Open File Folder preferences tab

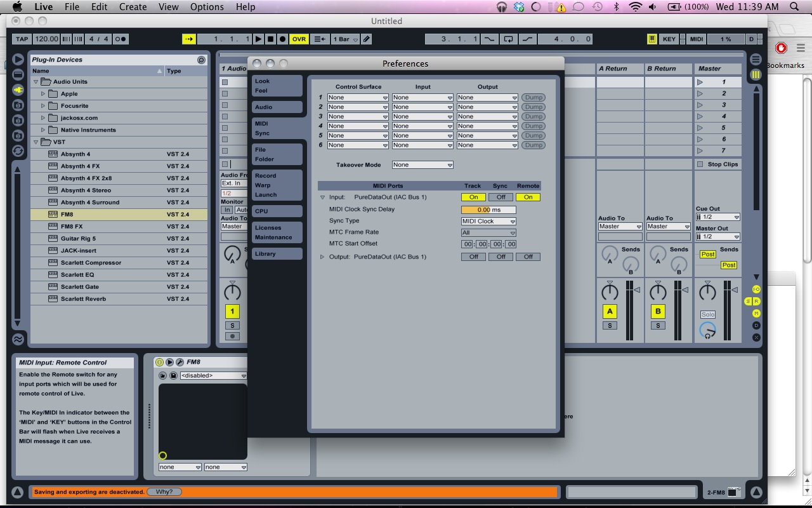click(277, 154)
